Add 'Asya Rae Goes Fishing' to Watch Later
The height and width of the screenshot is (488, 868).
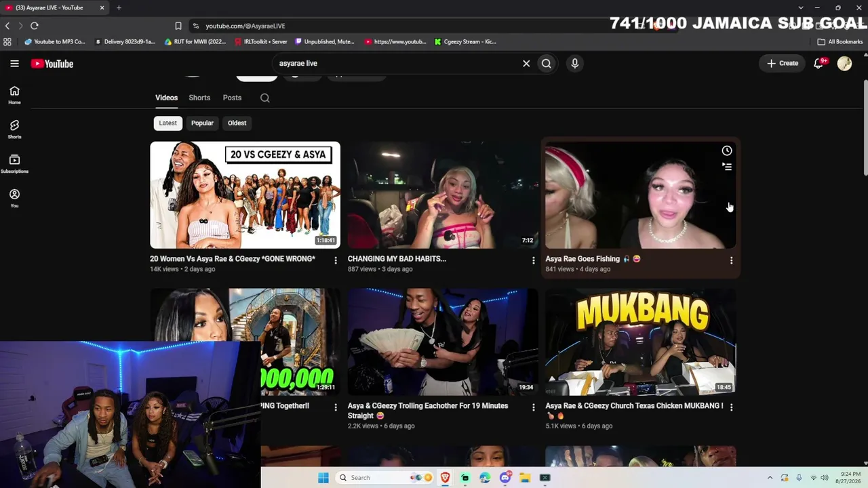coord(727,150)
